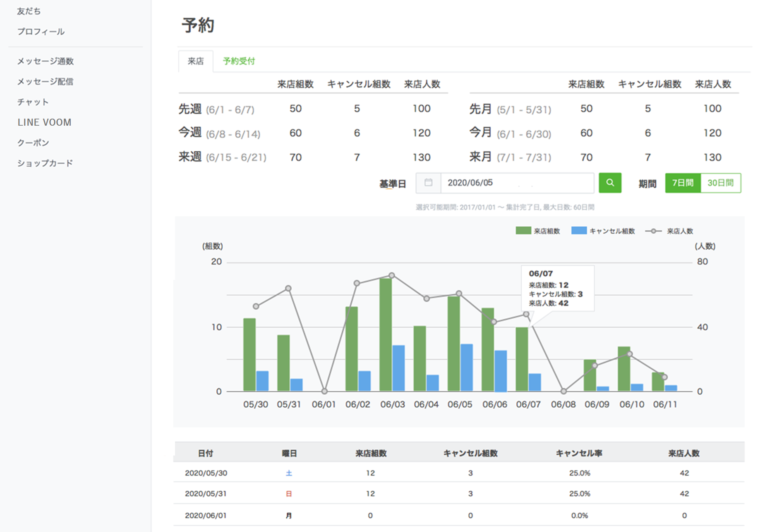Image resolution: width=777 pixels, height=532 pixels.
Task: Open LINE VOOM from the sidebar
Action: pos(44,122)
